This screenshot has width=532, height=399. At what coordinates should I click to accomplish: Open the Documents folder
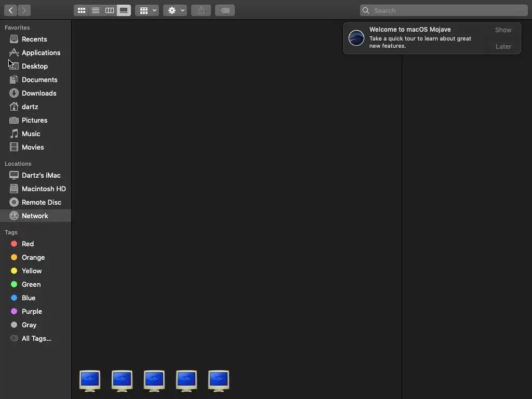(36, 79)
